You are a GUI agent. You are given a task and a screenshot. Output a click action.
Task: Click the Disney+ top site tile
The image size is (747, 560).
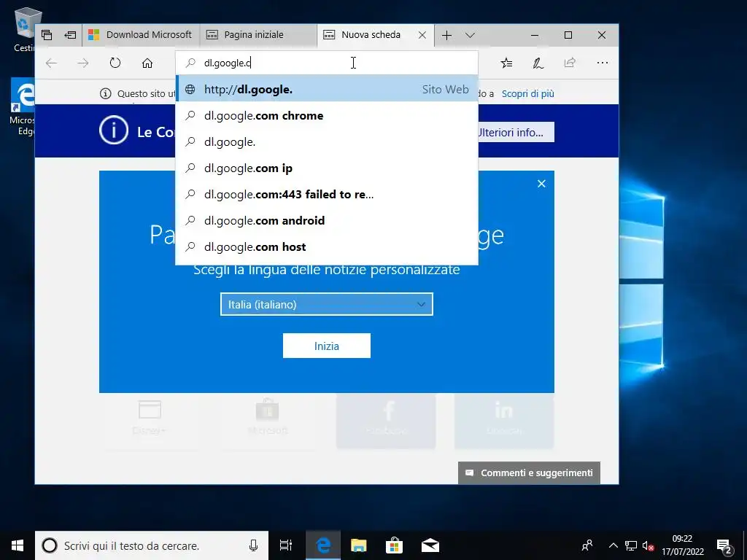point(149,421)
